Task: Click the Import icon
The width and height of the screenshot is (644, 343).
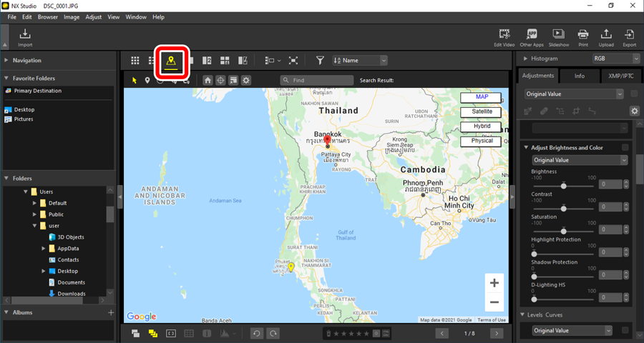Action: tap(25, 37)
